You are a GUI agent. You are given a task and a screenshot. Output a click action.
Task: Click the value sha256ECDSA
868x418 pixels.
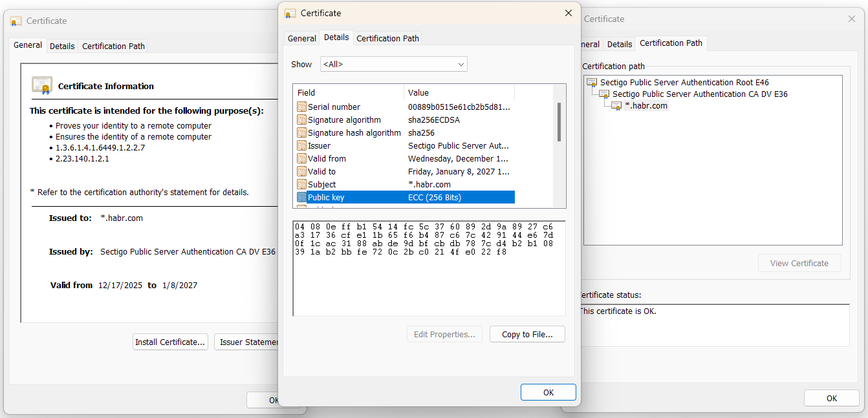(434, 120)
